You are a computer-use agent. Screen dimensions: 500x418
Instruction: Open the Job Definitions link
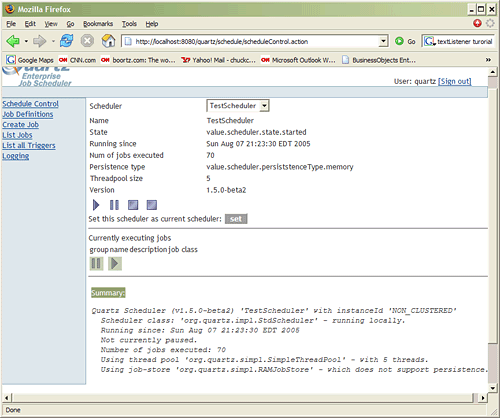click(28, 114)
